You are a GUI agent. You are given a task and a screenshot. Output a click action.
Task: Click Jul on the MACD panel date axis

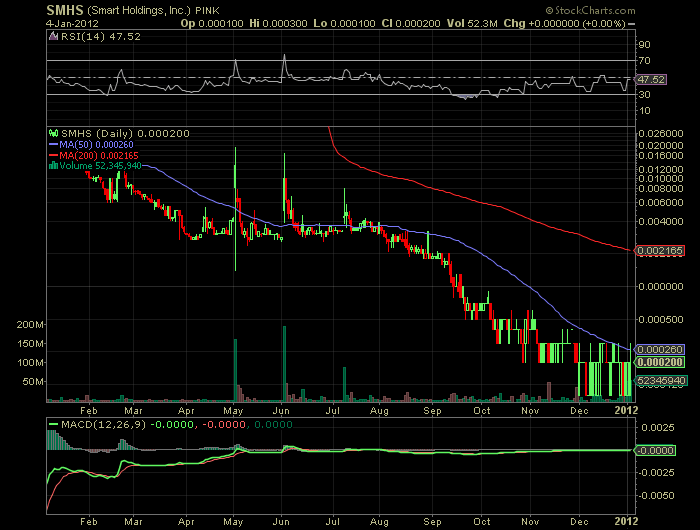(333, 522)
